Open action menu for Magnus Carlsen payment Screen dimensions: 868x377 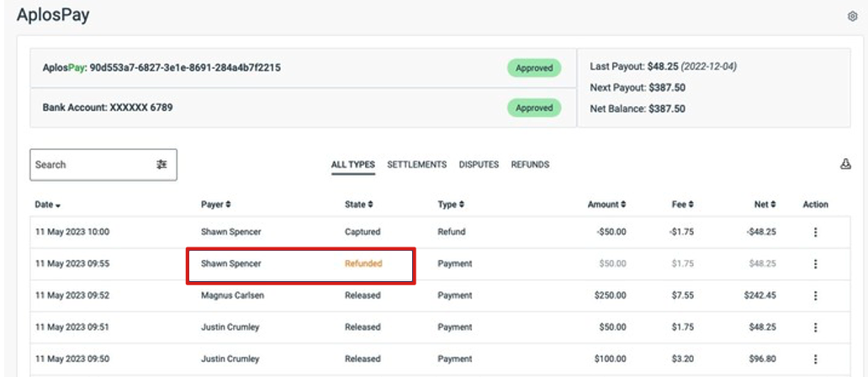click(x=815, y=295)
